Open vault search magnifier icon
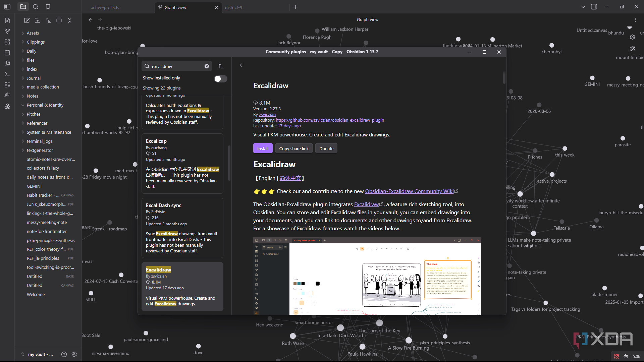Viewport: 644px width, 362px height. (x=36, y=7)
